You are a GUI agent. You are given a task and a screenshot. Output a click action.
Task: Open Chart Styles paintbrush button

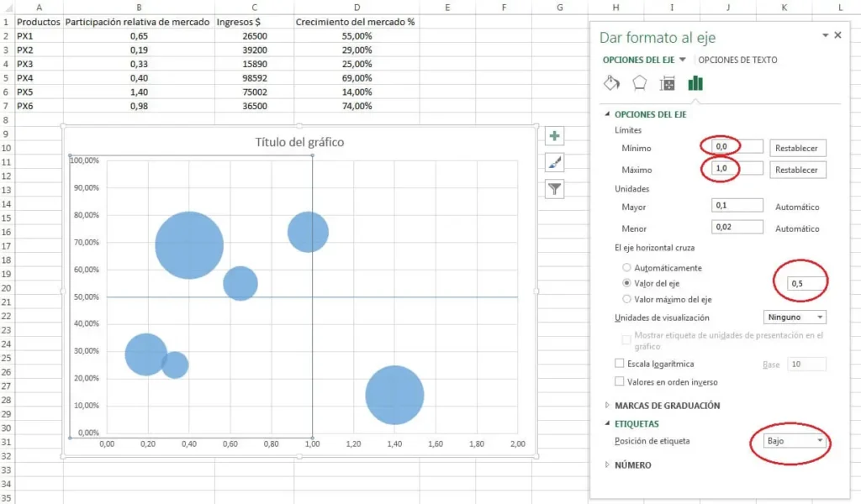coord(554,162)
